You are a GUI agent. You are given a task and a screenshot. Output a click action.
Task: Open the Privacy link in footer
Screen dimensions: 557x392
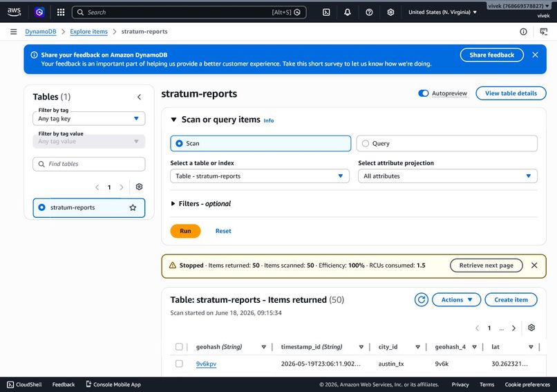pyautogui.click(x=460, y=384)
